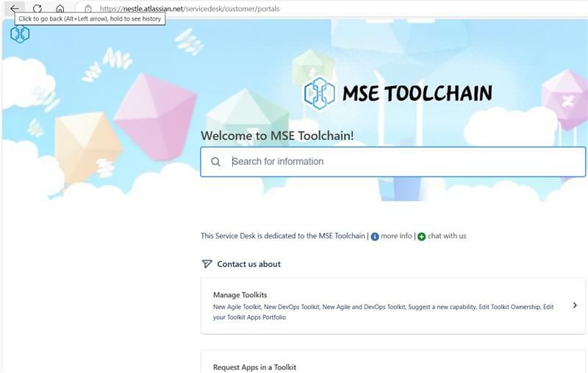Open the chat with us link
The width and height of the screenshot is (588, 373).
[x=447, y=235]
